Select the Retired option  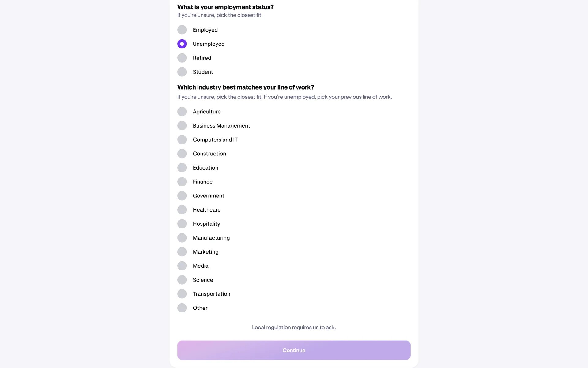pyautogui.click(x=182, y=58)
